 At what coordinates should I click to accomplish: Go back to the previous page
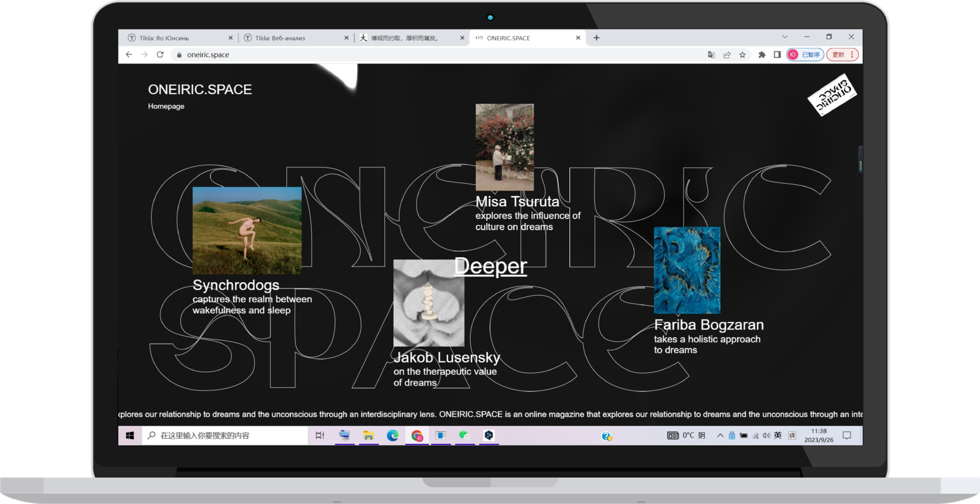pyautogui.click(x=129, y=55)
